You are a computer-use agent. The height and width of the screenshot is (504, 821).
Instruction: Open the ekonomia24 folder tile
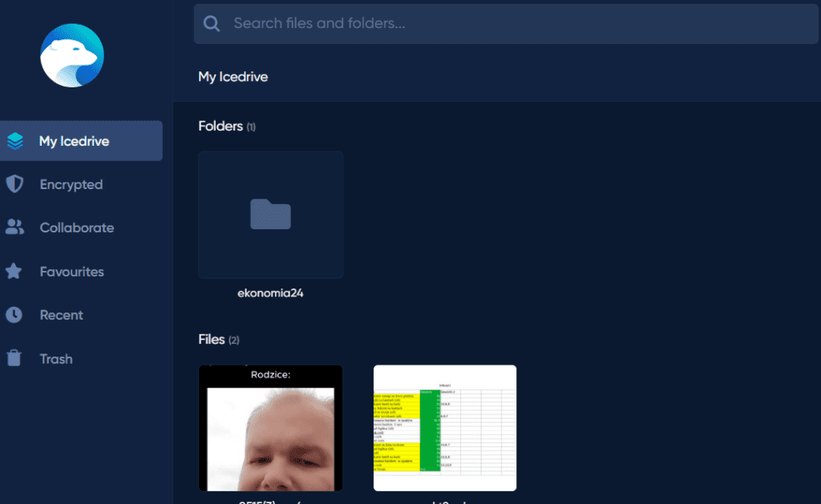click(x=270, y=215)
